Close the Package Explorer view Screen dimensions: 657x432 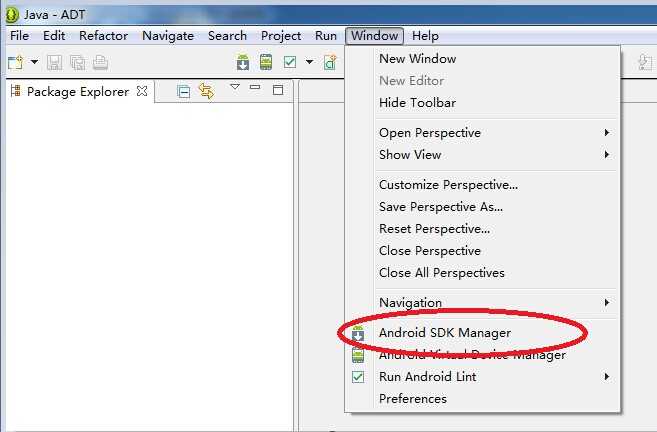click(142, 91)
